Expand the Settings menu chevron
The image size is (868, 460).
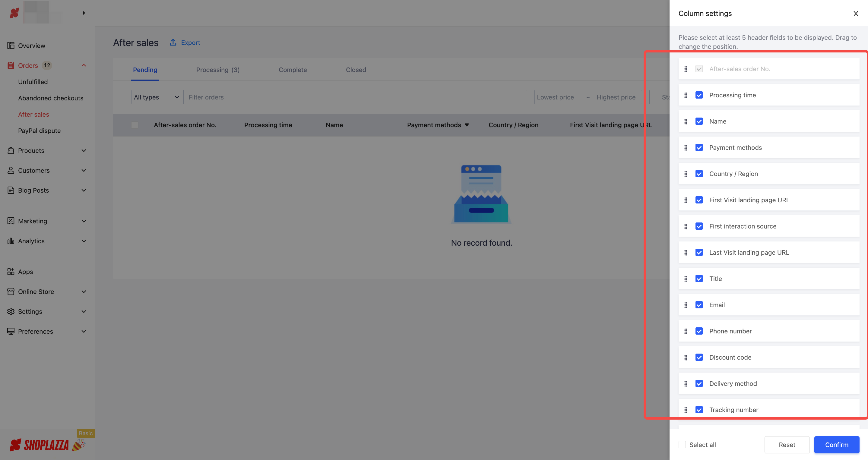click(84, 311)
